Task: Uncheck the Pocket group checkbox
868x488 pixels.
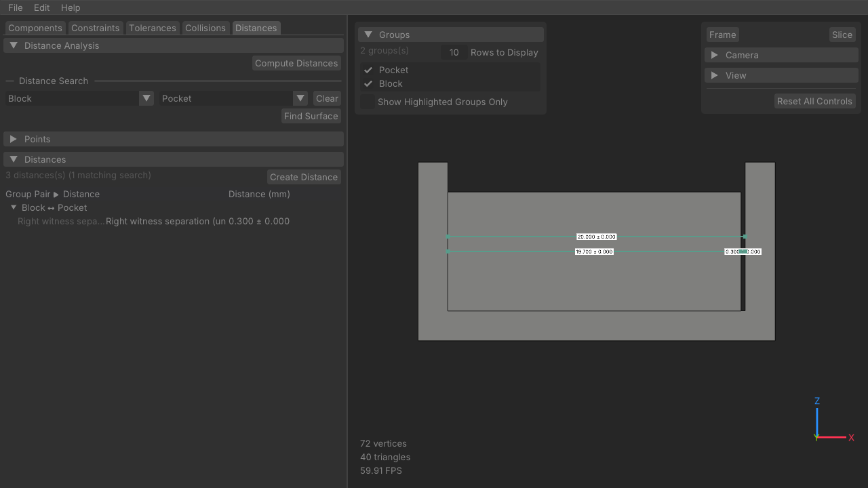Action: pyautogui.click(x=368, y=70)
